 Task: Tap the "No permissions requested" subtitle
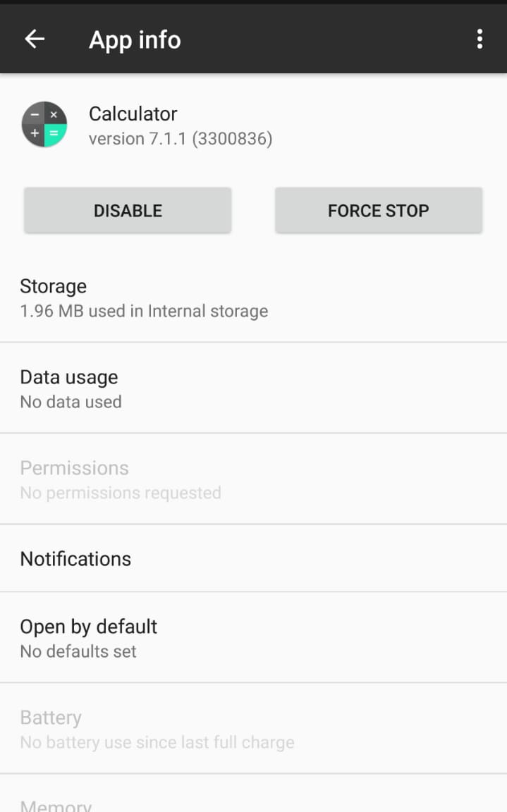[x=121, y=493]
